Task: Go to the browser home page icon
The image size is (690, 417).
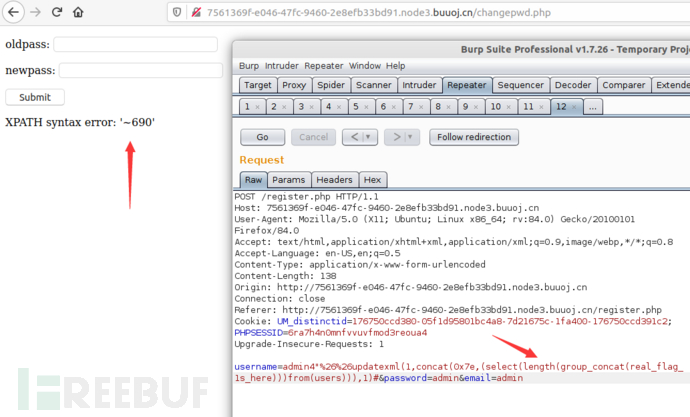Action: coord(78,12)
